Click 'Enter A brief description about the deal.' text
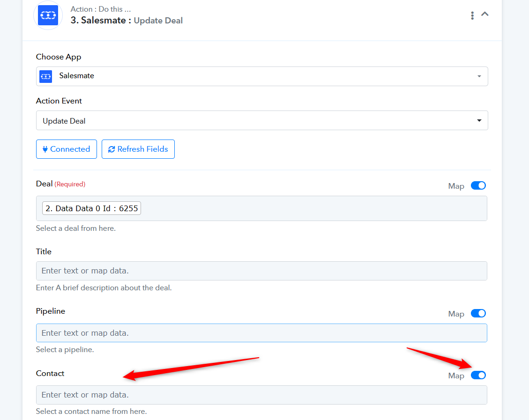The width and height of the screenshot is (529, 420). click(104, 288)
